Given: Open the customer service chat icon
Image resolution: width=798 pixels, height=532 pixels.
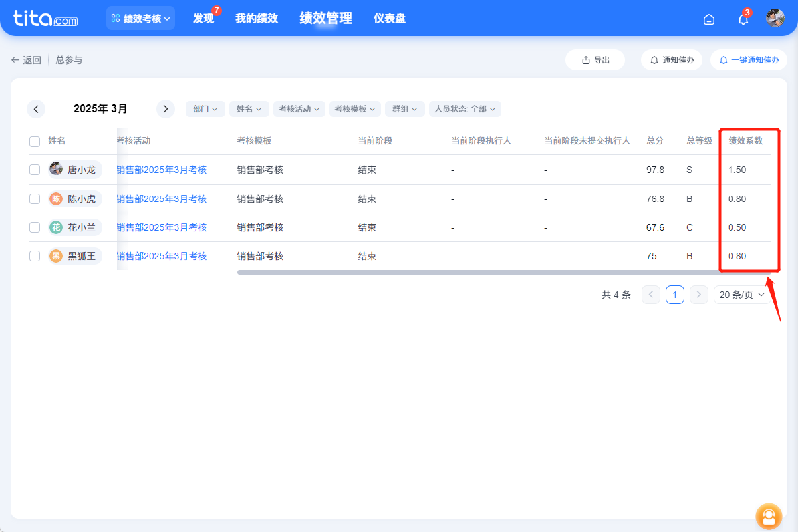Looking at the screenshot, I should click(769, 517).
